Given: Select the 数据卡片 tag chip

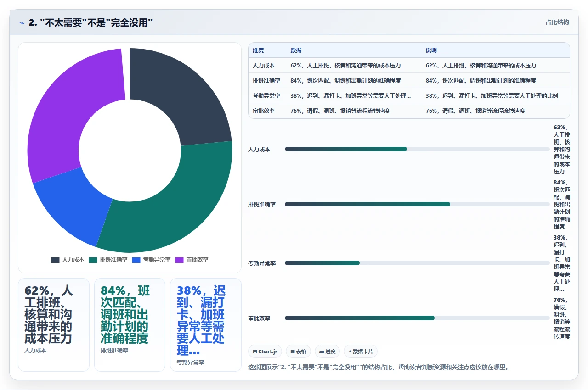Looking at the screenshot, I should tap(361, 351).
